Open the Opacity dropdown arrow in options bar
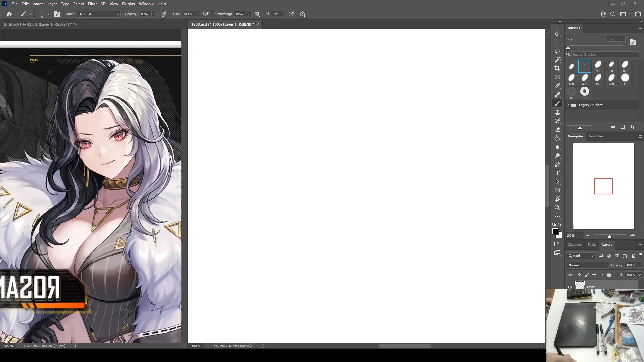The image size is (644, 362). [154, 14]
